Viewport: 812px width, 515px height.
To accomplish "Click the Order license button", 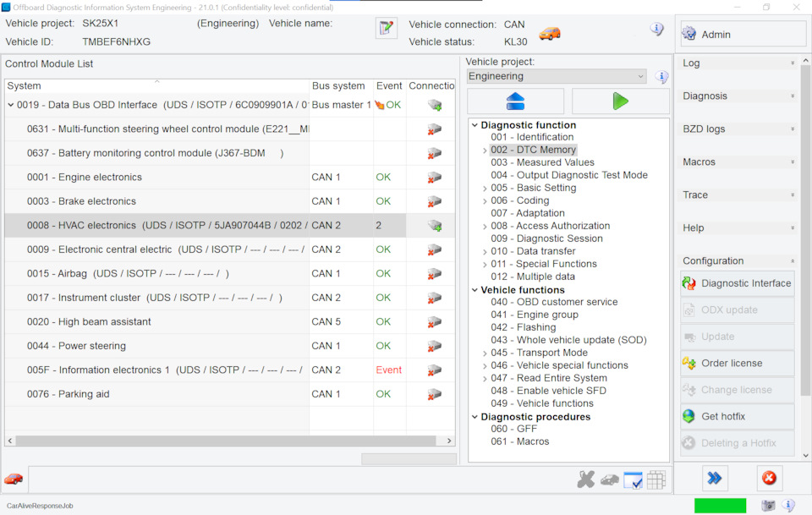I will [738, 364].
